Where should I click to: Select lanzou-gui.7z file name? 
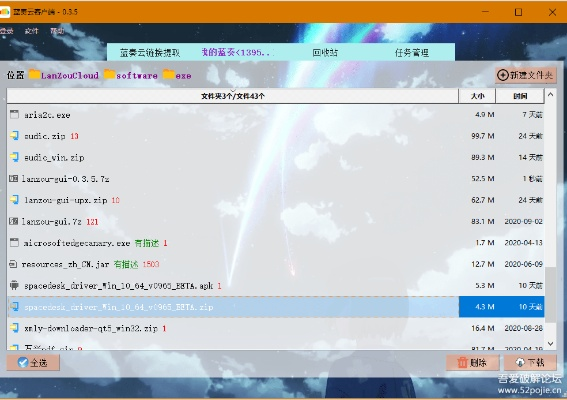pos(52,222)
